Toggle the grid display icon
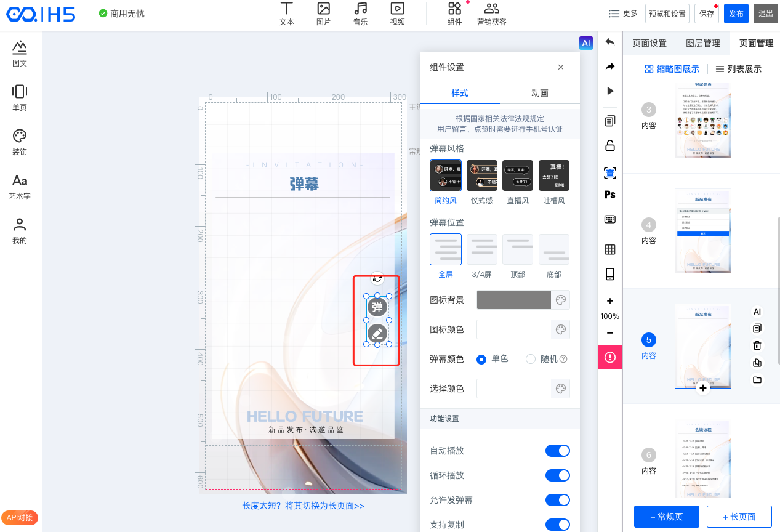This screenshot has width=780, height=532. coord(610,249)
